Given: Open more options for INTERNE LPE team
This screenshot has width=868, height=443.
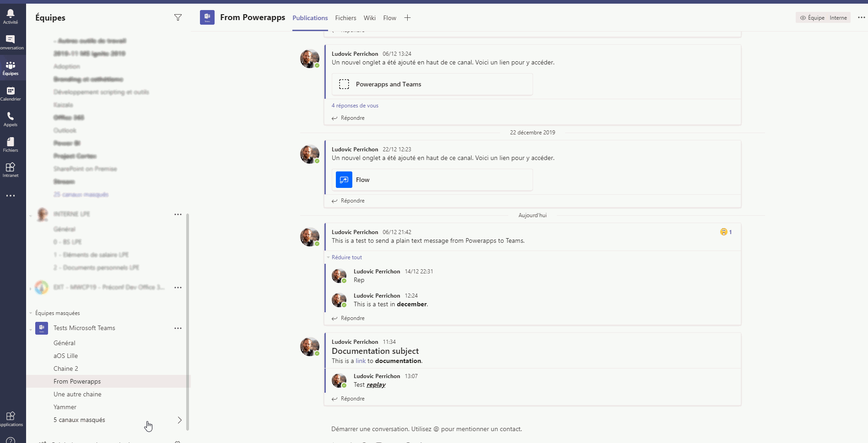Looking at the screenshot, I should click(x=178, y=214).
